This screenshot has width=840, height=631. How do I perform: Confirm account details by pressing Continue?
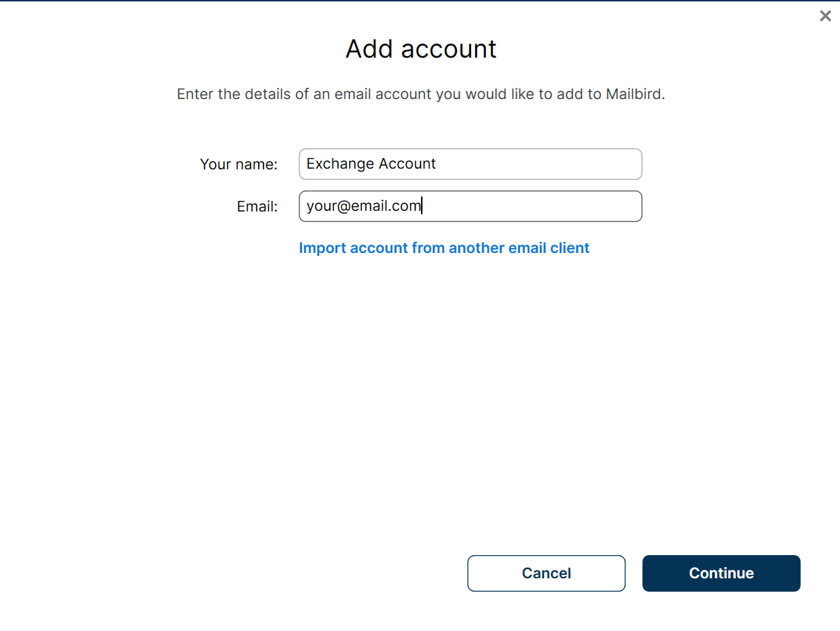[721, 573]
